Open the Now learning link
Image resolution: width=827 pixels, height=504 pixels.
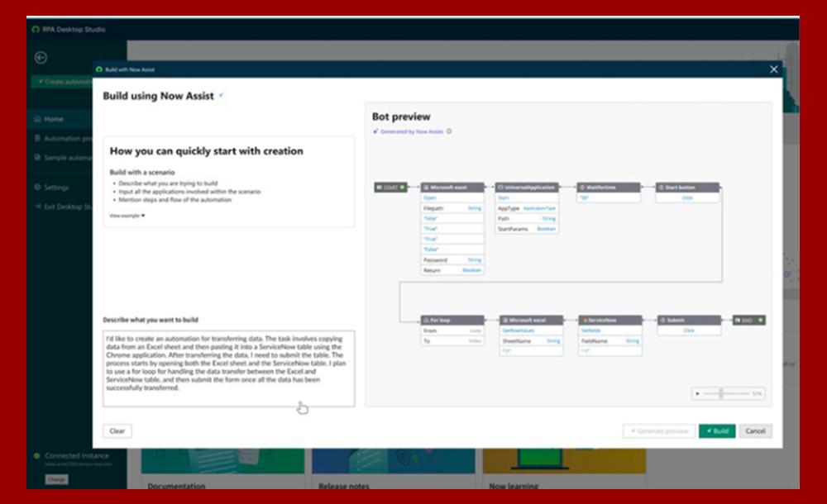pos(514,486)
